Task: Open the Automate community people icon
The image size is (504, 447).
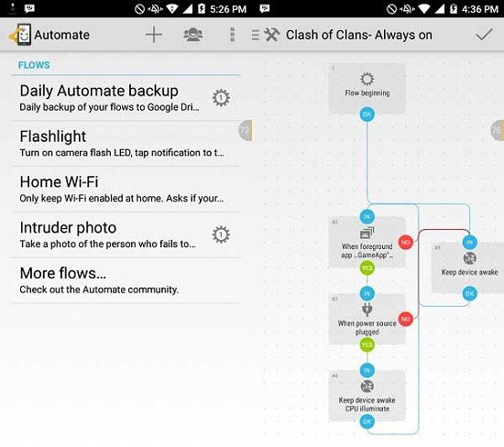Action: click(x=192, y=35)
